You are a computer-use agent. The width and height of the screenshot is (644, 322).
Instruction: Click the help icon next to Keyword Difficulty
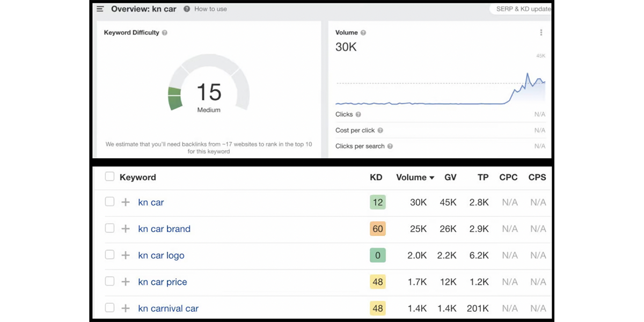(x=165, y=33)
